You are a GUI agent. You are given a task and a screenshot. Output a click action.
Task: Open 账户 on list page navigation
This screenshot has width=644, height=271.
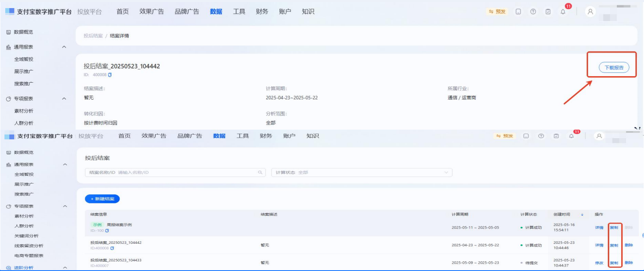point(289,136)
